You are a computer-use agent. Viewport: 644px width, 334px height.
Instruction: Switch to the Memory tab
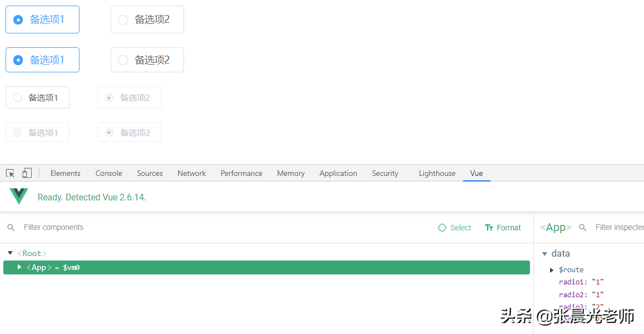pos(291,173)
